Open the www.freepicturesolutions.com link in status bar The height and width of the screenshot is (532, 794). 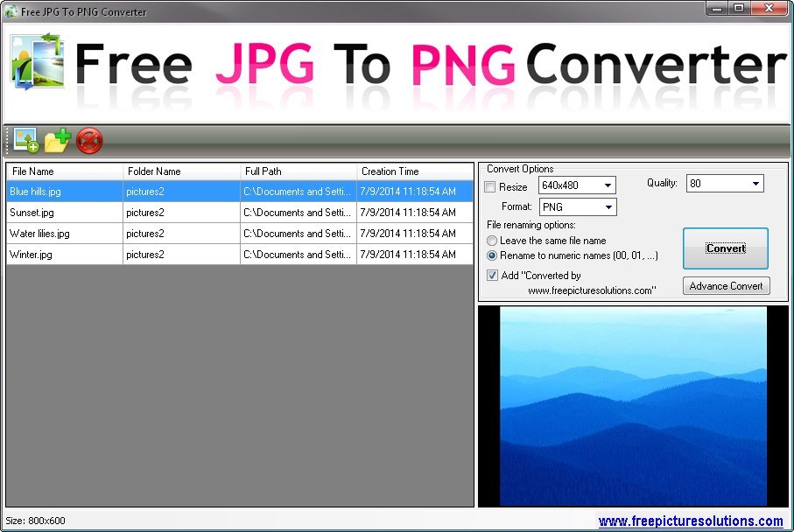pyautogui.click(x=691, y=521)
